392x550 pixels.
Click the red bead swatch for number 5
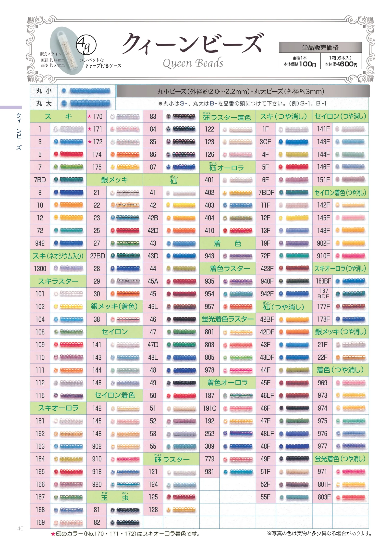point(68,154)
